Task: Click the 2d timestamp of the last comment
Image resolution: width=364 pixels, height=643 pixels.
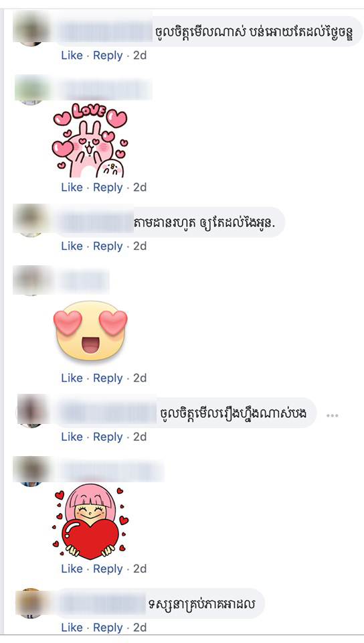Action: coord(140,628)
